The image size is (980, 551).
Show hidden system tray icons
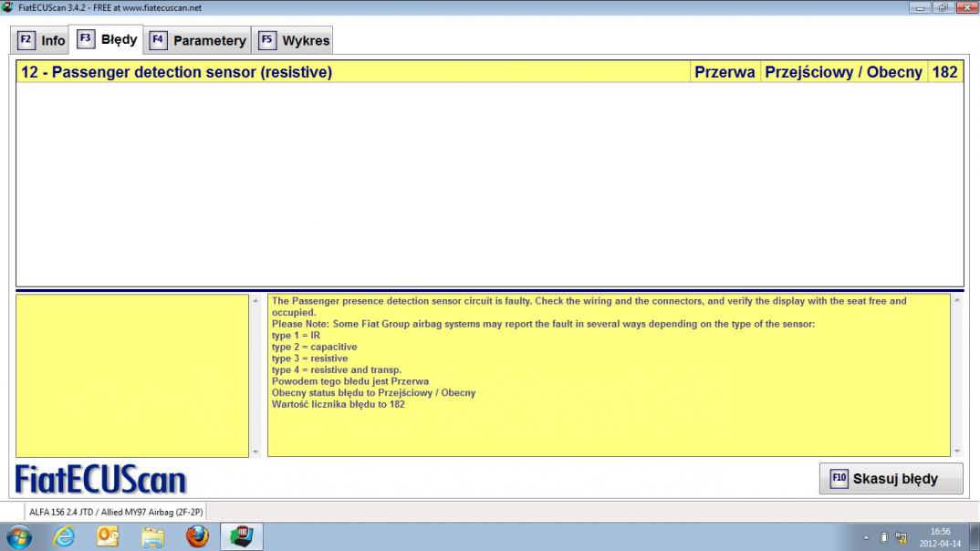pos(866,537)
